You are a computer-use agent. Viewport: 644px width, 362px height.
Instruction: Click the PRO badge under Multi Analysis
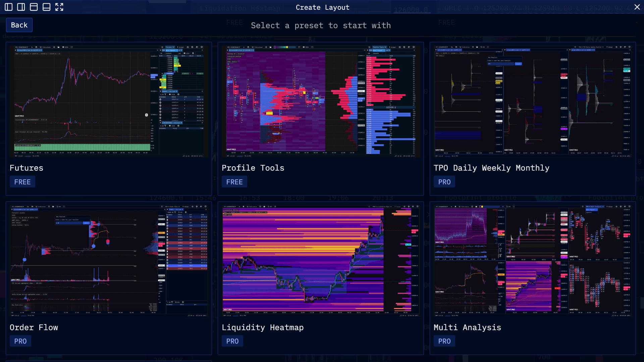[x=444, y=341]
